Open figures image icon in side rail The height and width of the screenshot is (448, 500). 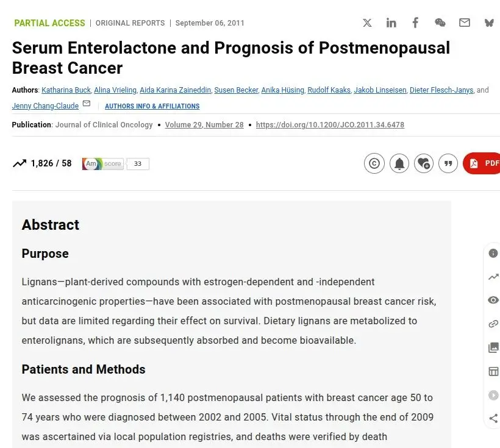tap(493, 347)
